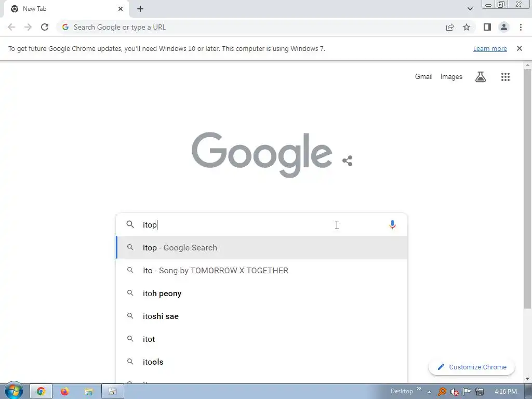The width and height of the screenshot is (532, 399).
Task: Go forward using the forward arrow
Action: point(28,27)
